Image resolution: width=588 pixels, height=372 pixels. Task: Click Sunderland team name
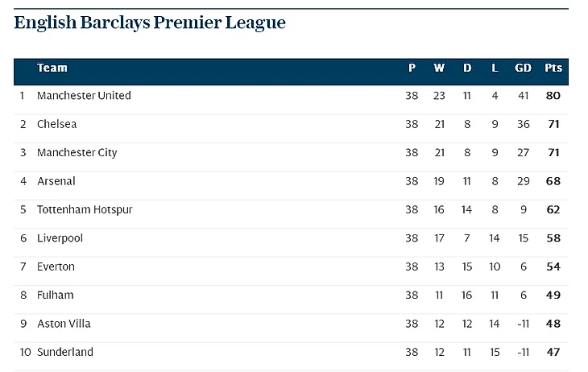pos(65,352)
